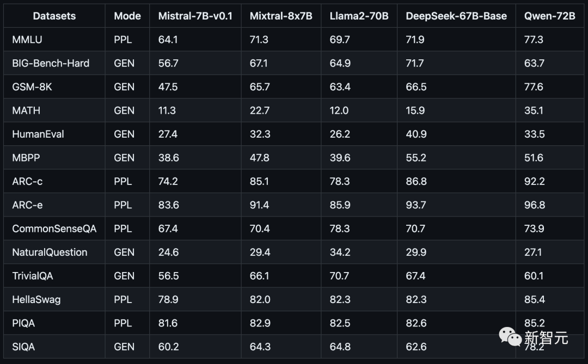The image size is (588, 364).
Task: Select DeepSeek's HumanEval score 40.9
Action: point(416,134)
